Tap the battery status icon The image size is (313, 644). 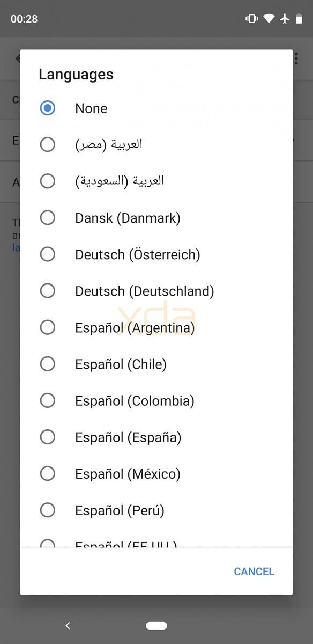coord(299,19)
